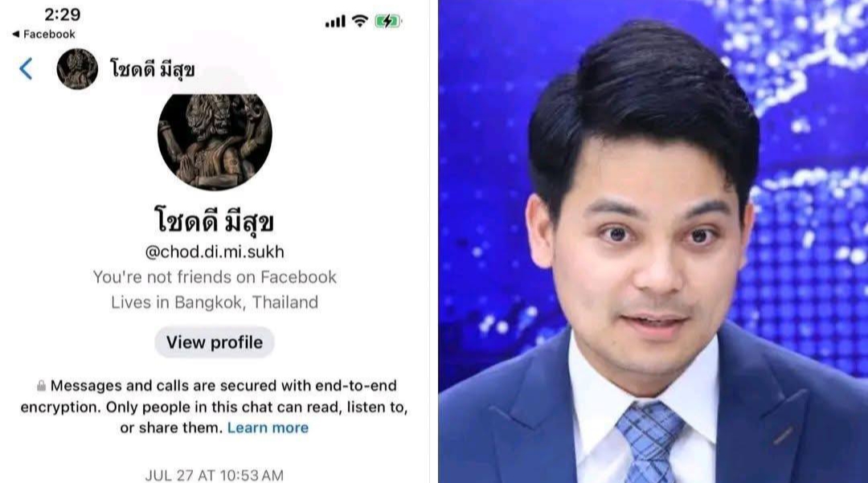
Task: Click the news presenter photo on the right
Action: point(653,241)
